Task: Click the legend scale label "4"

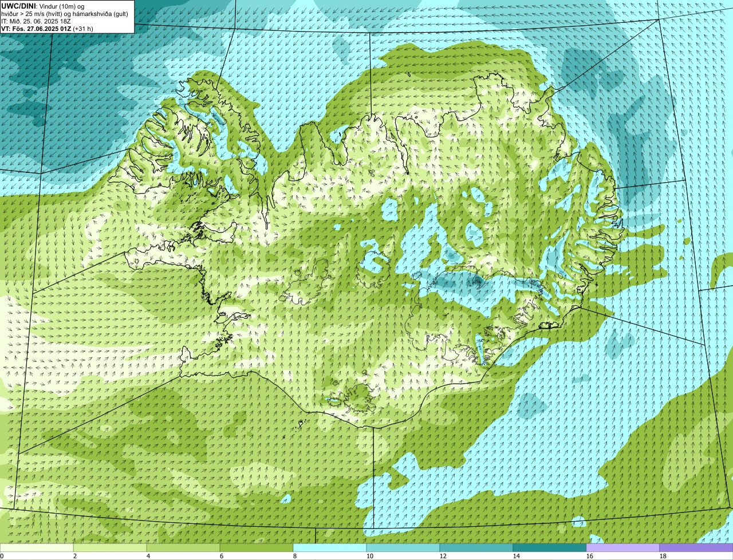Action: point(148,556)
